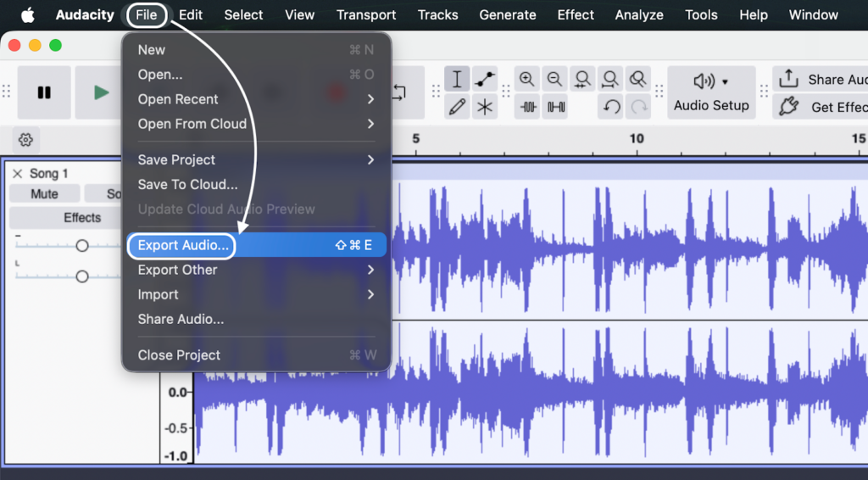Select the Envelope tool
The height and width of the screenshot is (480, 868).
pos(485,80)
